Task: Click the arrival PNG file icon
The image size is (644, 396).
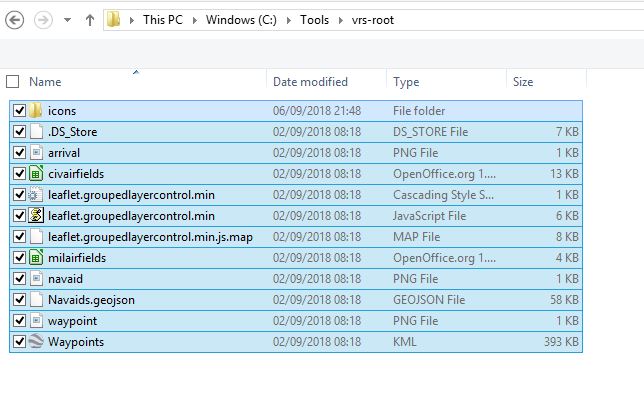Action: coord(36,152)
